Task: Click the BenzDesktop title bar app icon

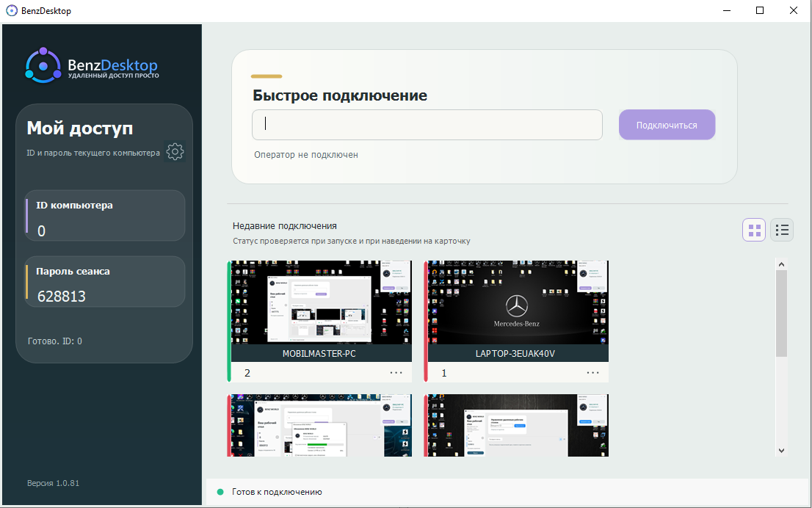Action: click(12, 10)
